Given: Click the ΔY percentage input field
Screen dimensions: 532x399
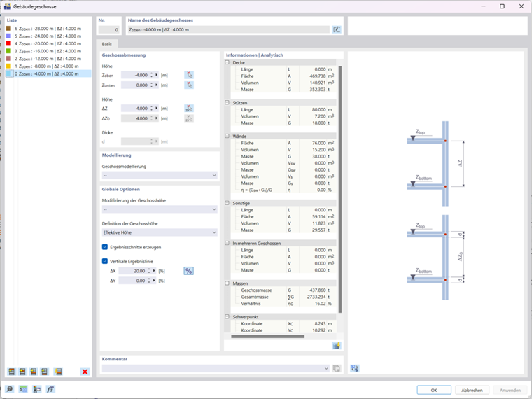Looking at the screenshot, I should click(133, 281).
